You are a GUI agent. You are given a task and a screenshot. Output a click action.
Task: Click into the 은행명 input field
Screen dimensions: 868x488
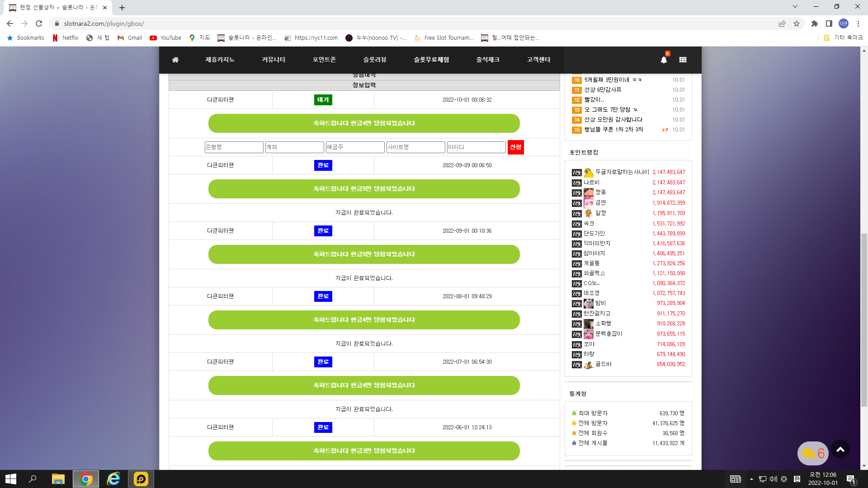click(x=234, y=147)
